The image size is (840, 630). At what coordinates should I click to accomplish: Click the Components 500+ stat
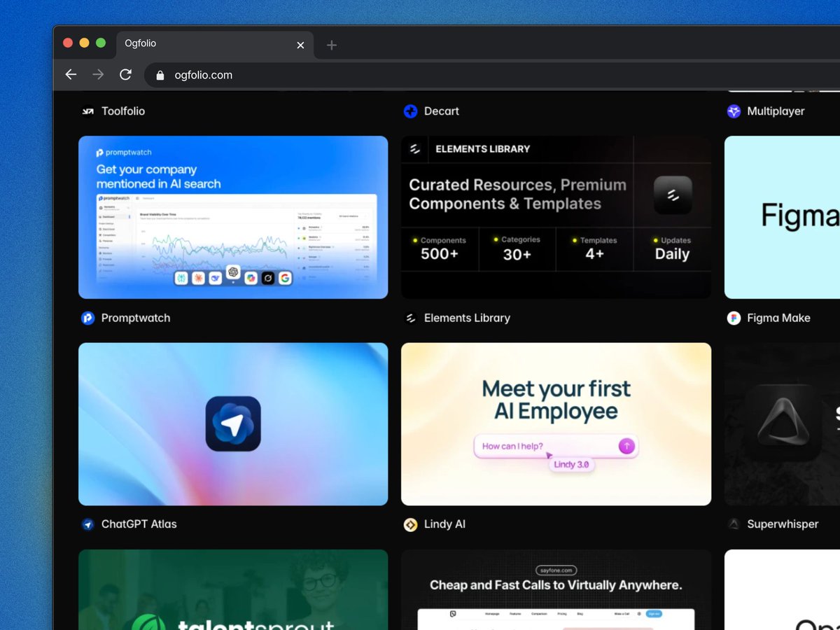point(440,248)
